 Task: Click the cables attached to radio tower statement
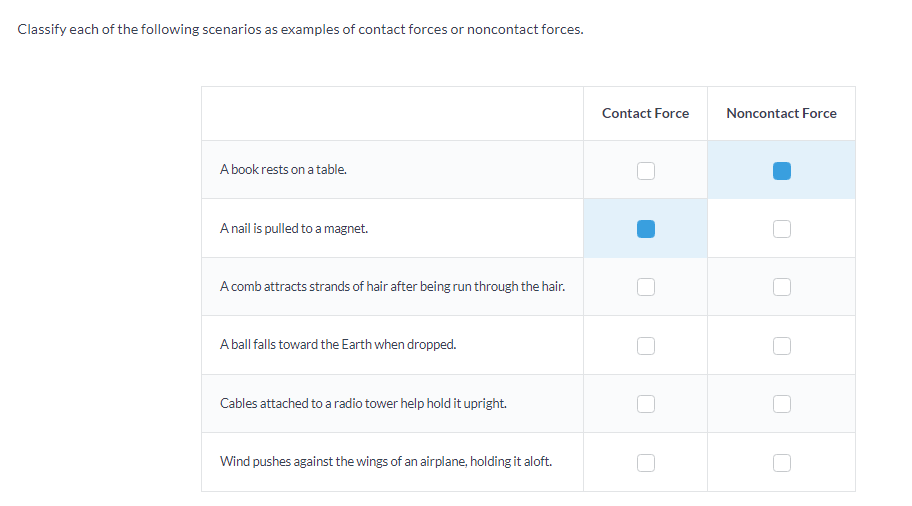tap(363, 403)
